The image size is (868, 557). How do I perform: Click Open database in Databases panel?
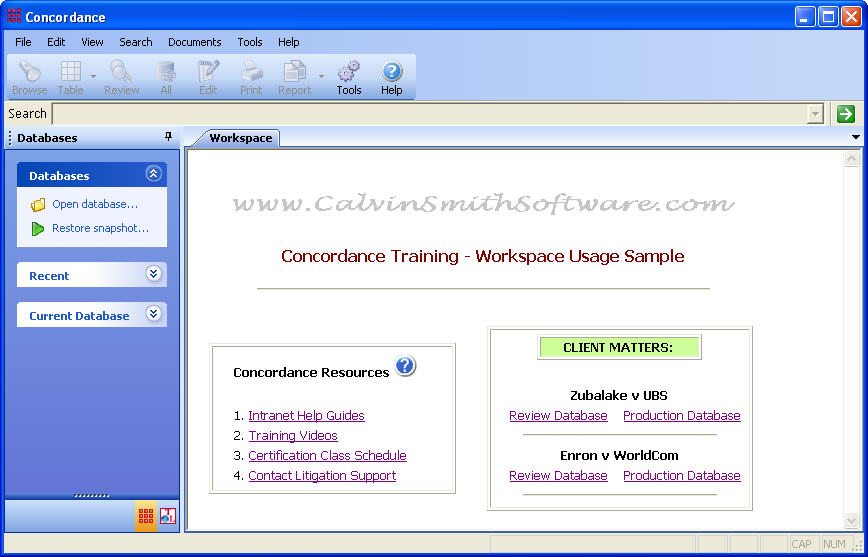[95, 204]
